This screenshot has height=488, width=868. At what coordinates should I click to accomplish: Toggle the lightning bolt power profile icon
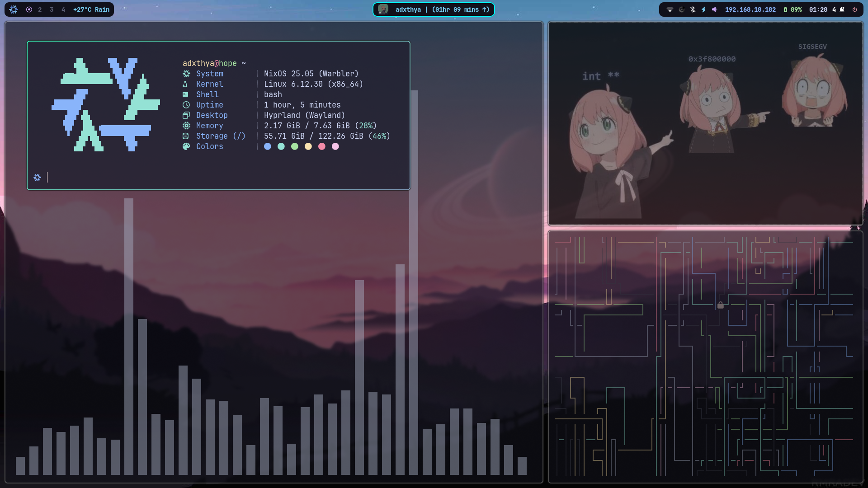tap(703, 9)
